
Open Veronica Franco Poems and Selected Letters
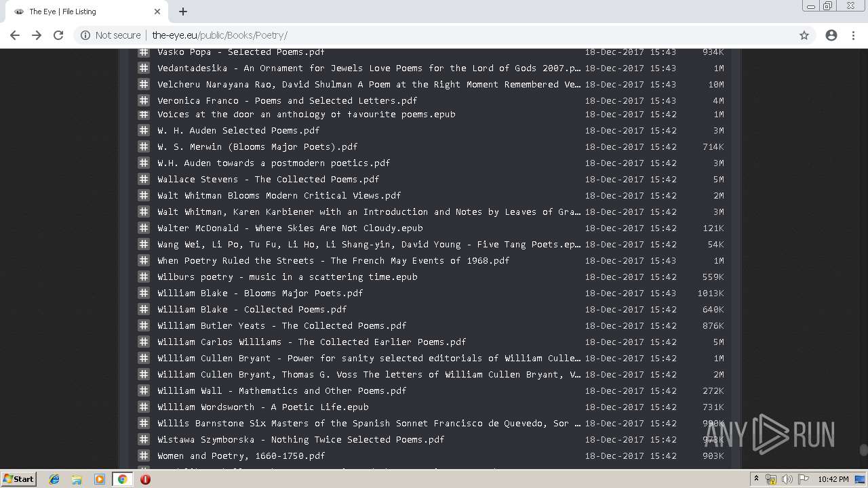(x=287, y=100)
